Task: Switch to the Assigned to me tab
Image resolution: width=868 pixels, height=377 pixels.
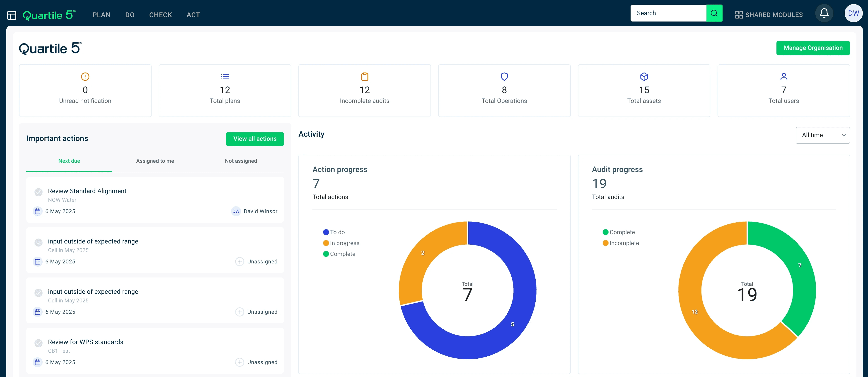Action: [x=155, y=161]
